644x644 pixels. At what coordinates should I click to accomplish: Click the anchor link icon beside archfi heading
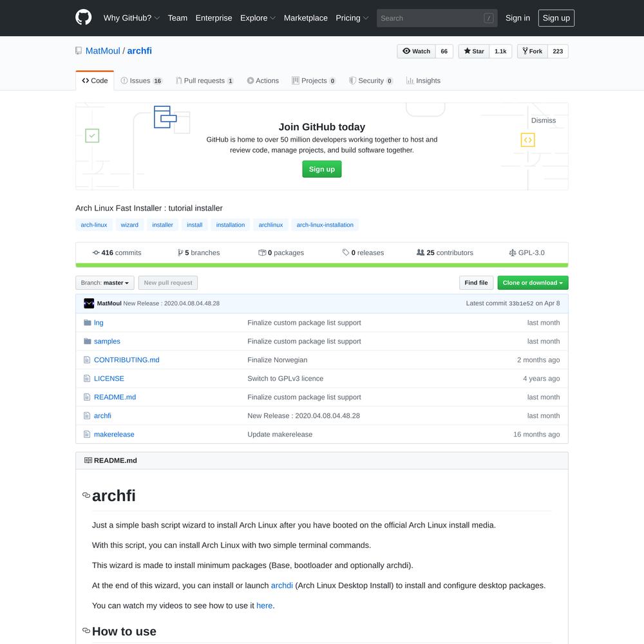(86, 495)
